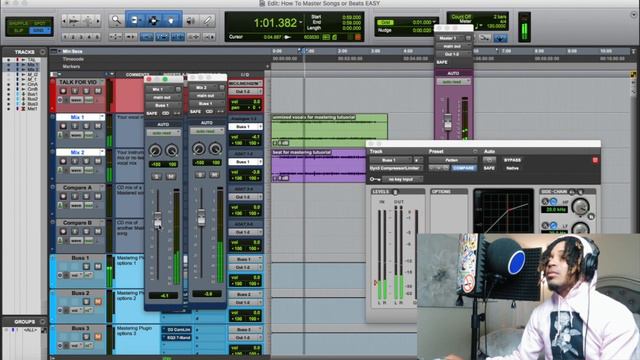640x360 pixels.
Task: Open the no key input selector
Action: pos(402,179)
